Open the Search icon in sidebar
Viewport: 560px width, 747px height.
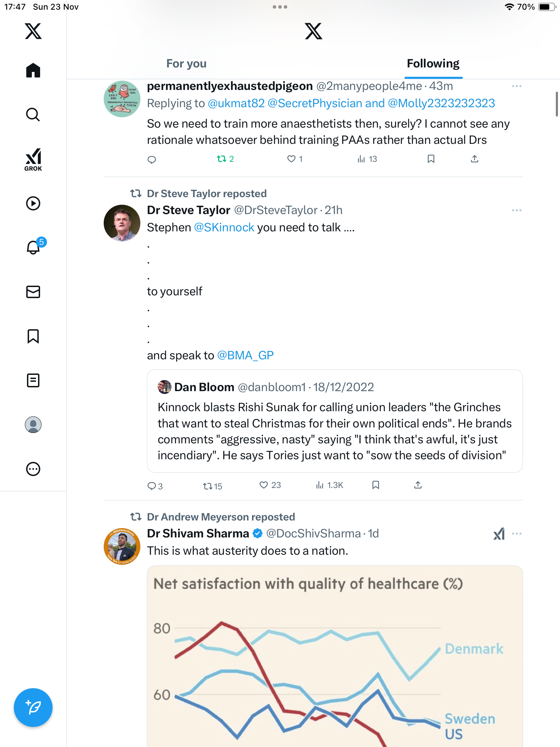[x=33, y=114]
